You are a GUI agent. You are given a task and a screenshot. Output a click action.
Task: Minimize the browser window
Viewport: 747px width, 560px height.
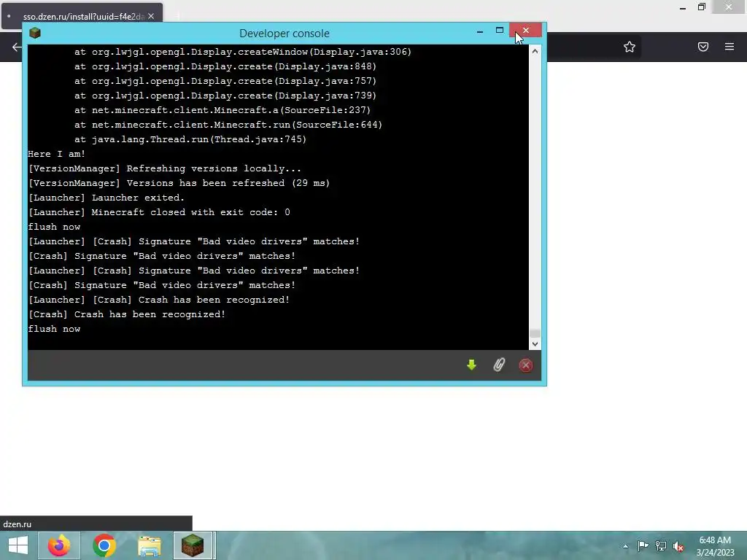pyautogui.click(x=683, y=7)
